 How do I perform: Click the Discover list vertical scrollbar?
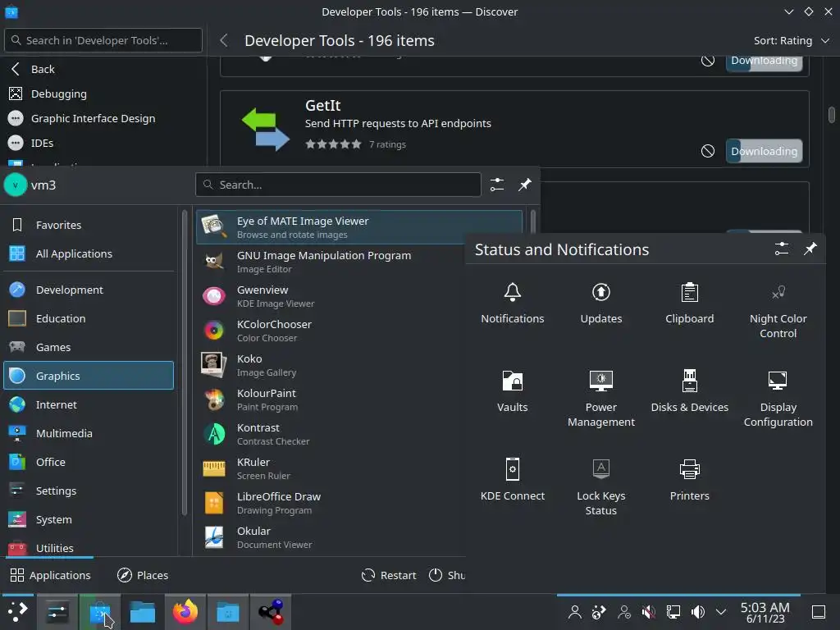(x=832, y=115)
